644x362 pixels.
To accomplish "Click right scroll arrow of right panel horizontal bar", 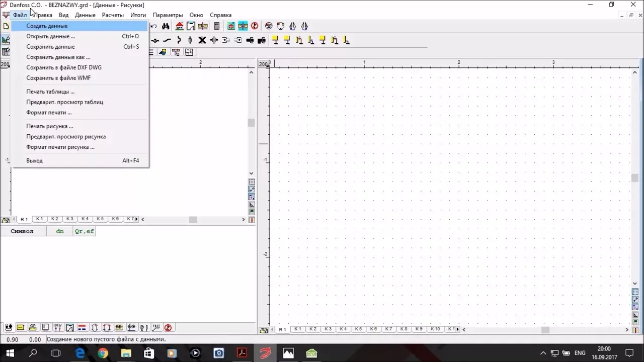I will click(627, 330).
